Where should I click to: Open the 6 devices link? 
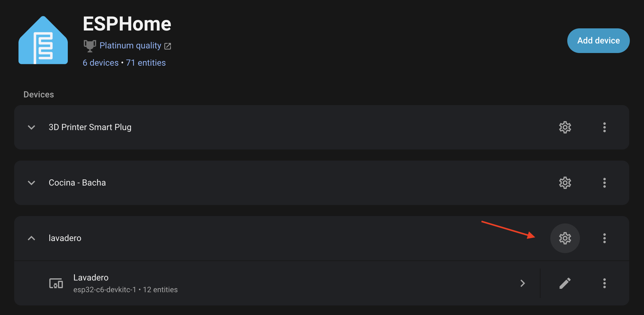tap(100, 63)
